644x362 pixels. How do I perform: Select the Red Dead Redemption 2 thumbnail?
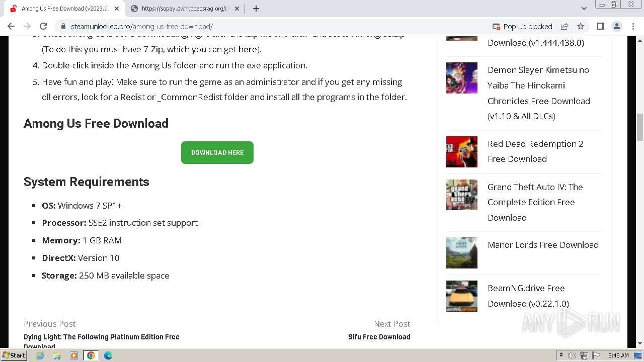(462, 152)
